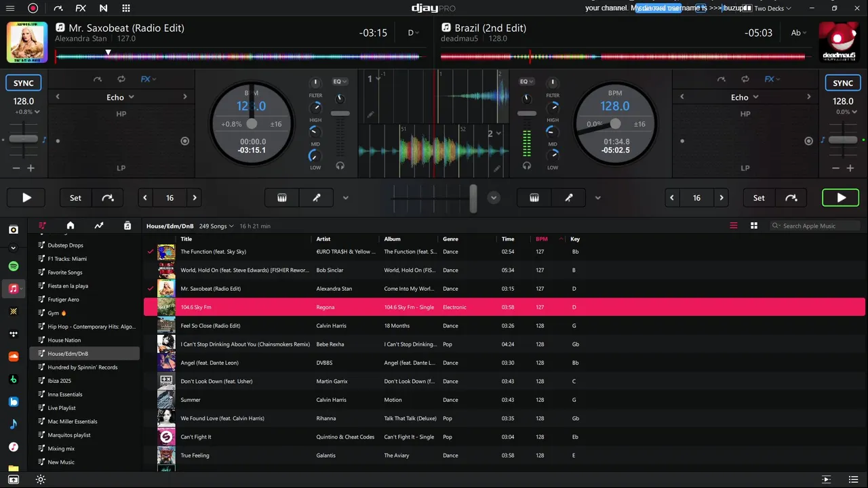Click the right deck volume fader handle

click(x=526, y=113)
